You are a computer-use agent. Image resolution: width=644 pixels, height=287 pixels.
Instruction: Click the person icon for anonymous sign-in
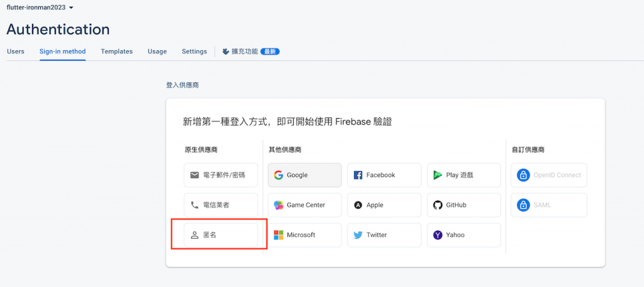tap(195, 235)
